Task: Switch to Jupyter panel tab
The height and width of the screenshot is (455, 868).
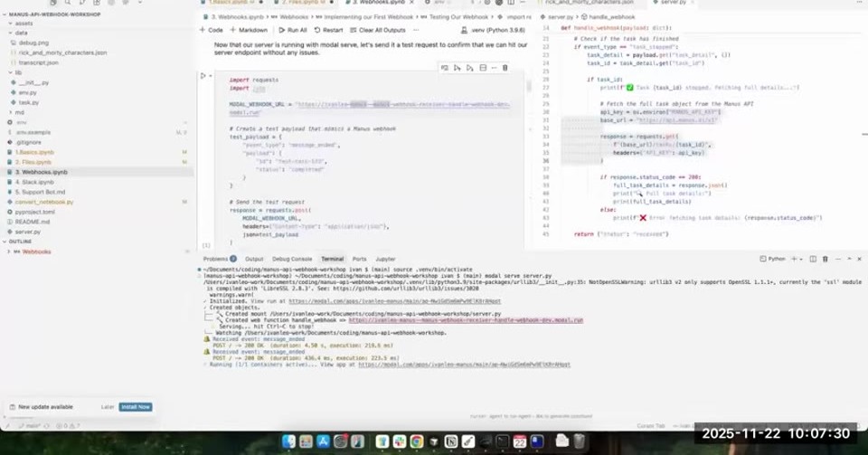Action: tap(385, 259)
